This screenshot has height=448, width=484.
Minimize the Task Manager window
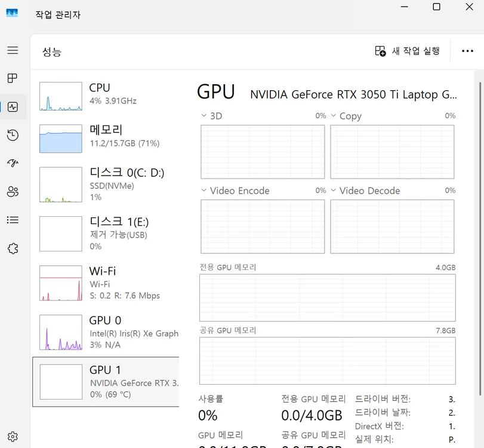(x=405, y=7)
